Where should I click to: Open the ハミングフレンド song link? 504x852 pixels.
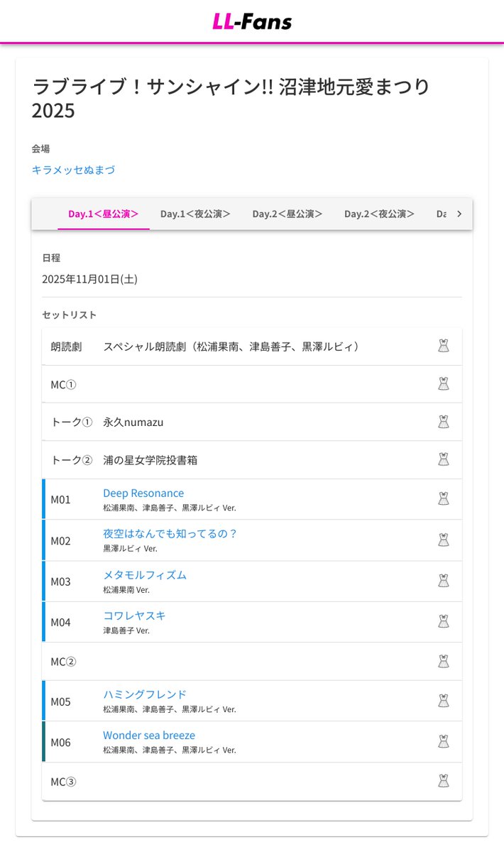coord(145,694)
